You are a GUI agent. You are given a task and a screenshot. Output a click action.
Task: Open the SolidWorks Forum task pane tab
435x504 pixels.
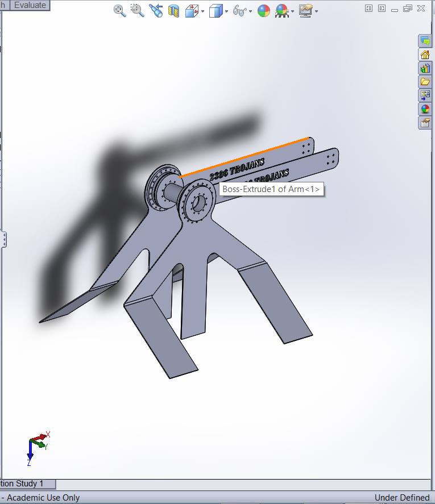pos(425,41)
